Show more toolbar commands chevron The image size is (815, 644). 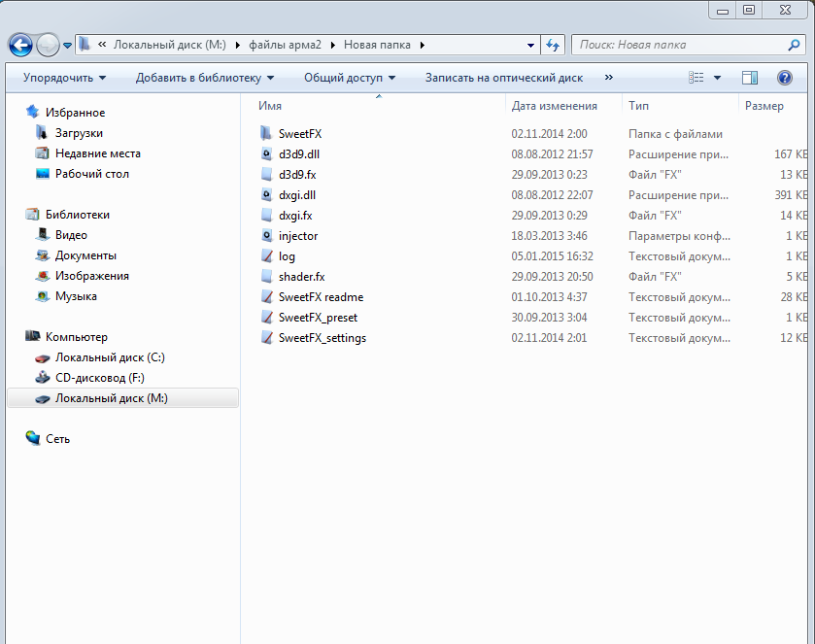point(609,78)
